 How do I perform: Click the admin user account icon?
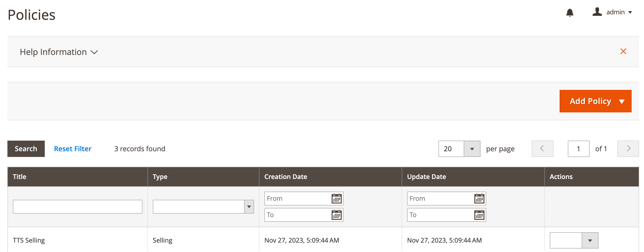coord(597,12)
